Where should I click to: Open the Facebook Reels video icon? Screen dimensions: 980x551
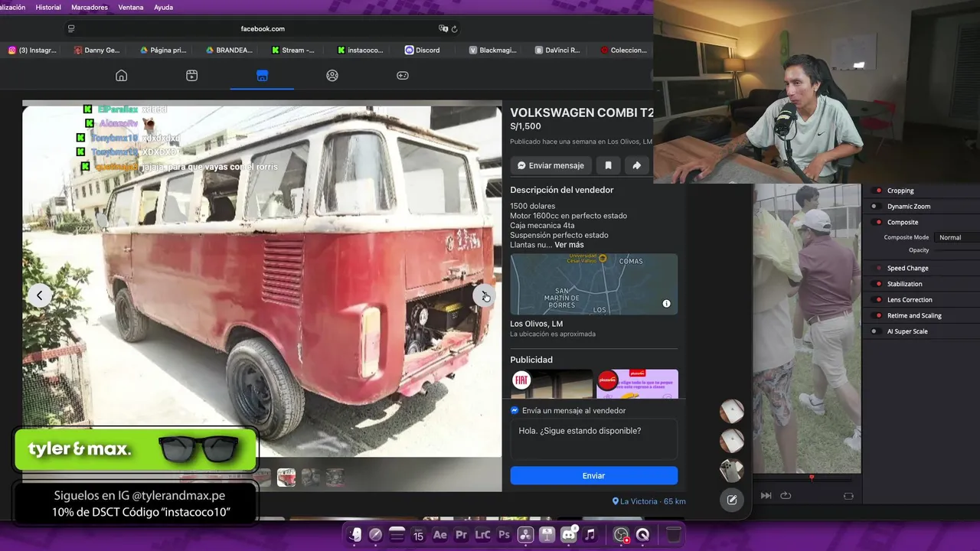(191, 76)
